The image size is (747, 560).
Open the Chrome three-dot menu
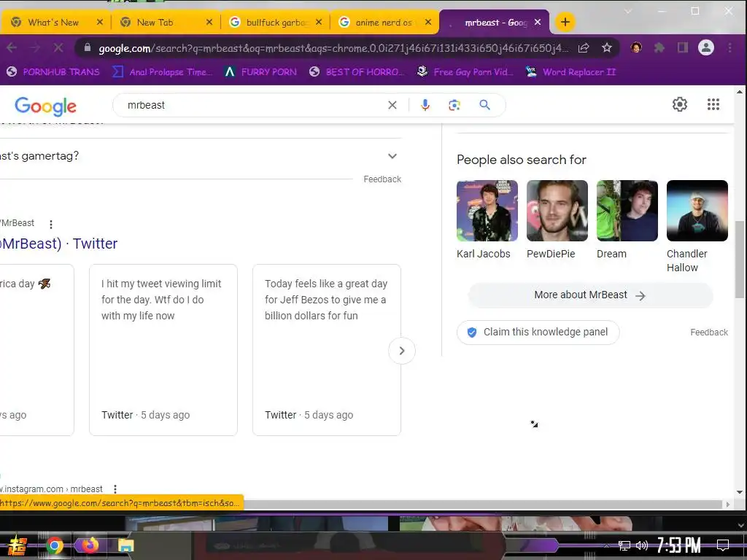pyautogui.click(x=729, y=47)
